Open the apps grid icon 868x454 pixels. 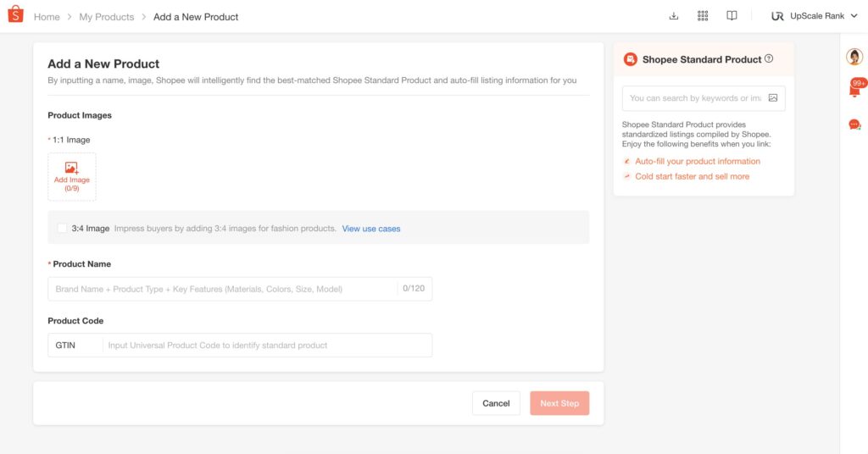click(x=703, y=16)
